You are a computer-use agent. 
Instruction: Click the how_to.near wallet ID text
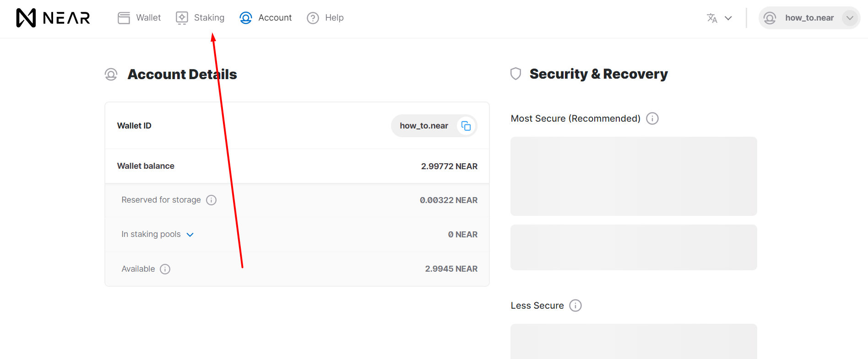[x=424, y=126]
